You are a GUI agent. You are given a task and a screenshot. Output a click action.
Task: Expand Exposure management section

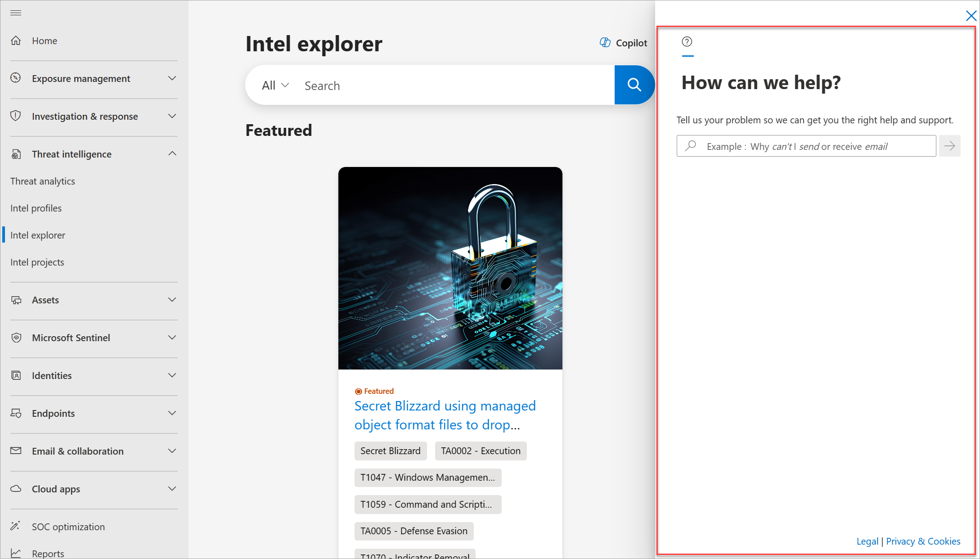pos(172,78)
